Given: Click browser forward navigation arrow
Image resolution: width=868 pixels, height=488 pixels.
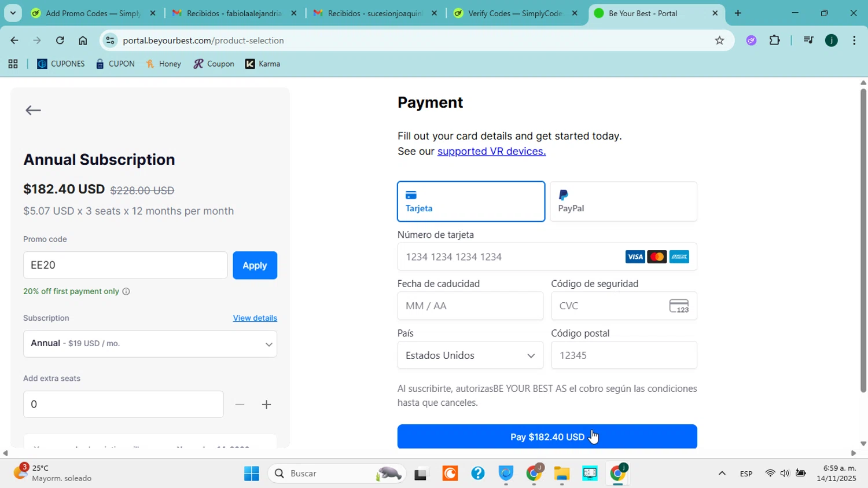Looking at the screenshot, I should [x=37, y=41].
